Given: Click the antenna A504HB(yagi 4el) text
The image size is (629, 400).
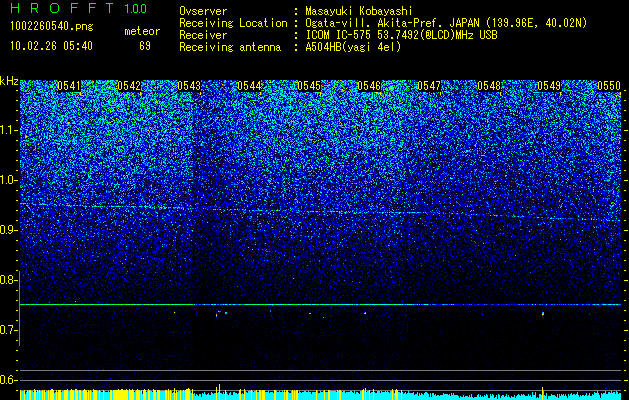Looking at the screenshot, I should click(353, 47).
